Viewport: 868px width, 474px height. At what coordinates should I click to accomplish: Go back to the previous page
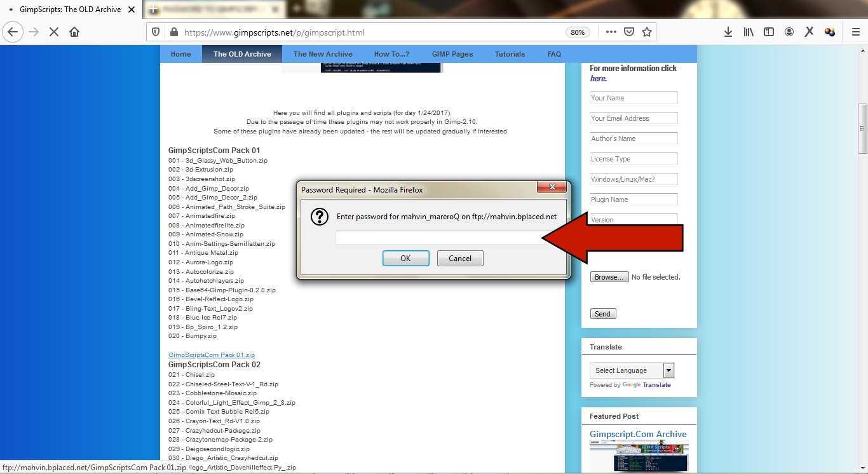[13, 32]
